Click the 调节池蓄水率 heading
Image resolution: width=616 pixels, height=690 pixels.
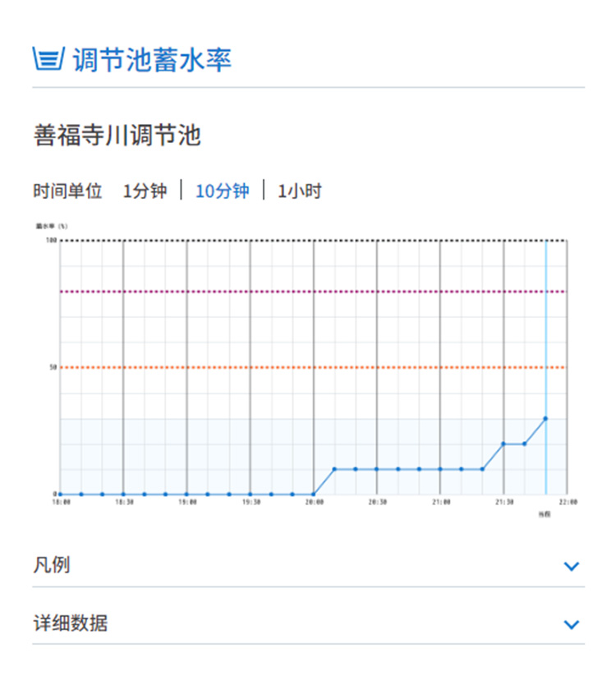point(152,59)
